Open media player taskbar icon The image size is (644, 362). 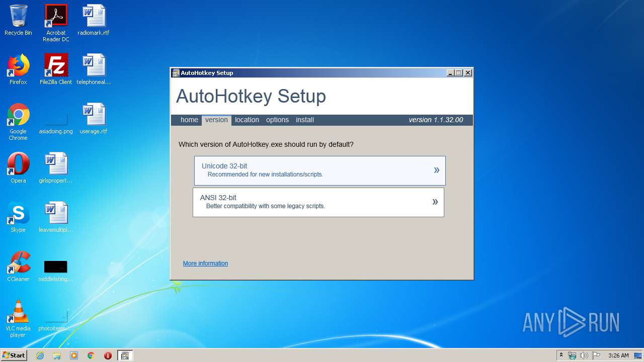[x=74, y=355]
